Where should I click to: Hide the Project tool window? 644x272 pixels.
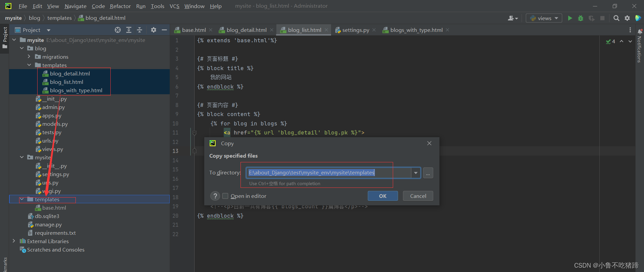pos(164,30)
